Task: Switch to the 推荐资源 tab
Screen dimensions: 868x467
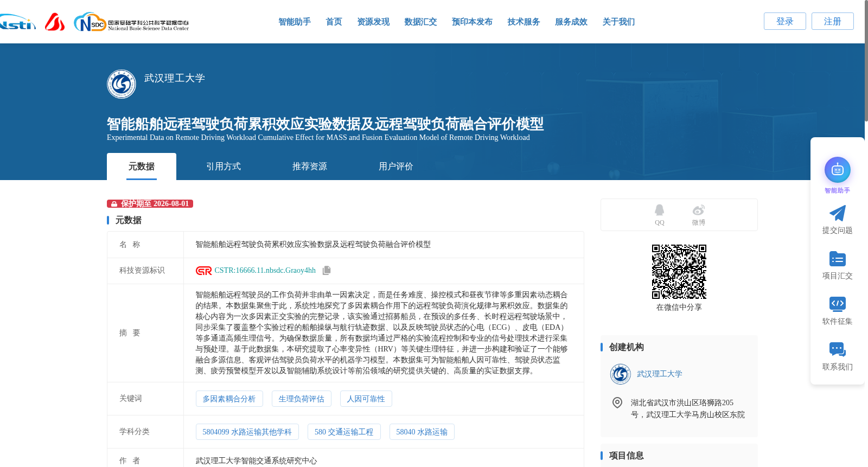Action: point(310,167)
